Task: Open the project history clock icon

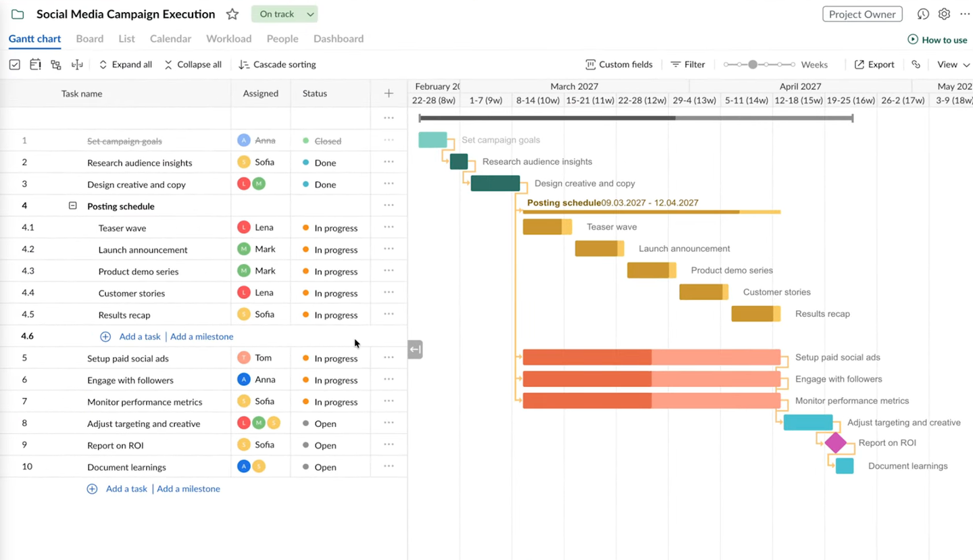Action: point(923,14)
